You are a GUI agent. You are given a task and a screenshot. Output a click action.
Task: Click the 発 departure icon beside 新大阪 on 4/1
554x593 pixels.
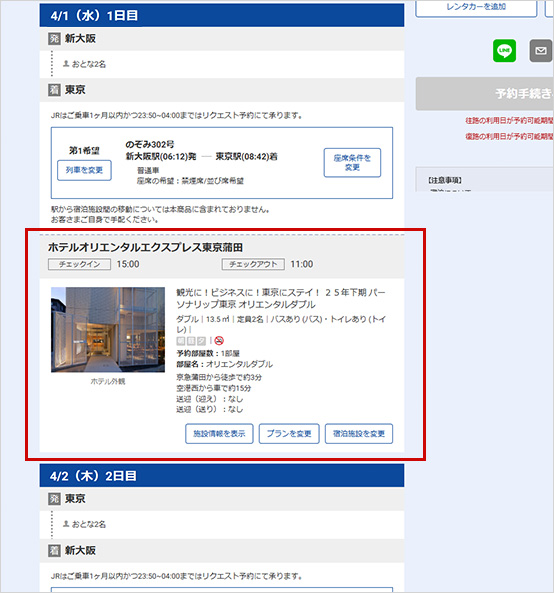pyautogui.click(x=54, y=39)
